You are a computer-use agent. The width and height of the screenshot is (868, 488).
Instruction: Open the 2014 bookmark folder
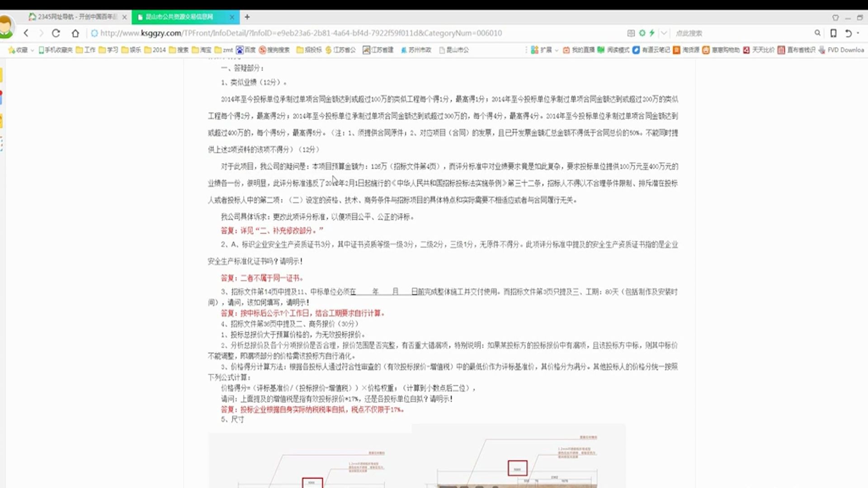pos(155,50)
